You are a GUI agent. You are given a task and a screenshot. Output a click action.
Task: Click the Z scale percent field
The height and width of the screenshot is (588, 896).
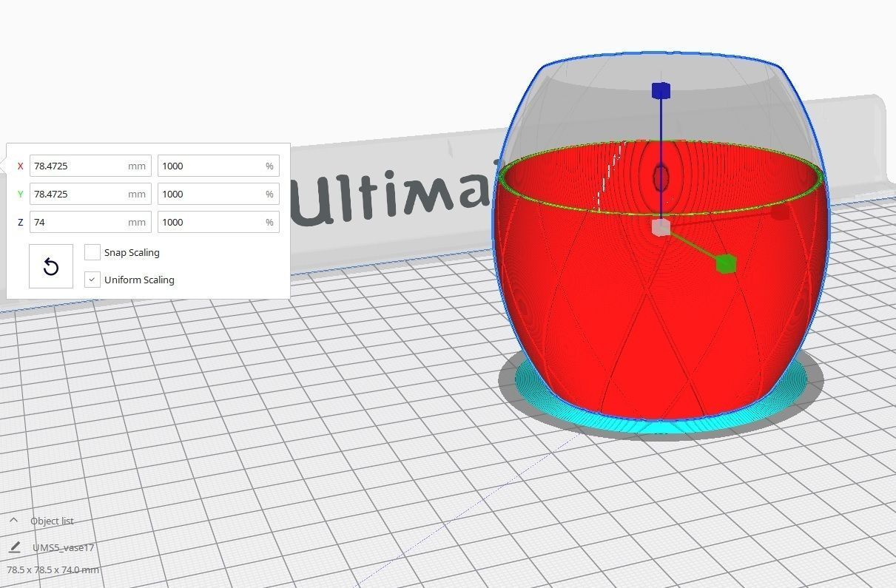[x=218, y=222]
